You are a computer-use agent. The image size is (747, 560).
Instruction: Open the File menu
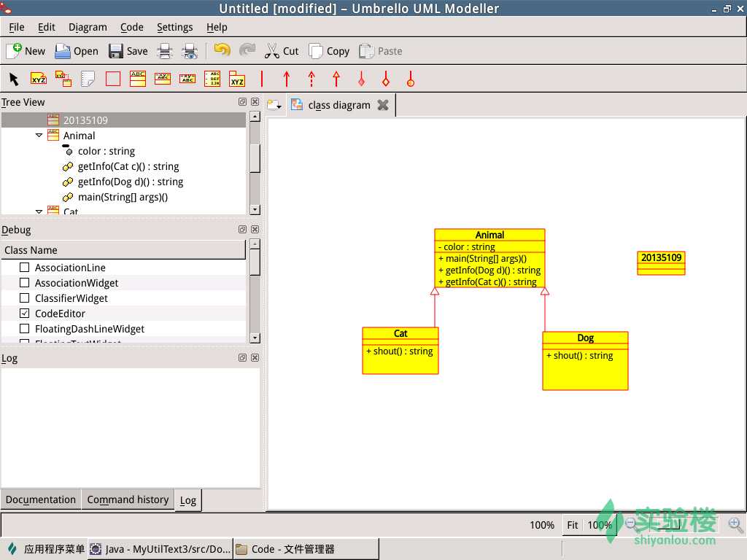click(x=17, y=27)
